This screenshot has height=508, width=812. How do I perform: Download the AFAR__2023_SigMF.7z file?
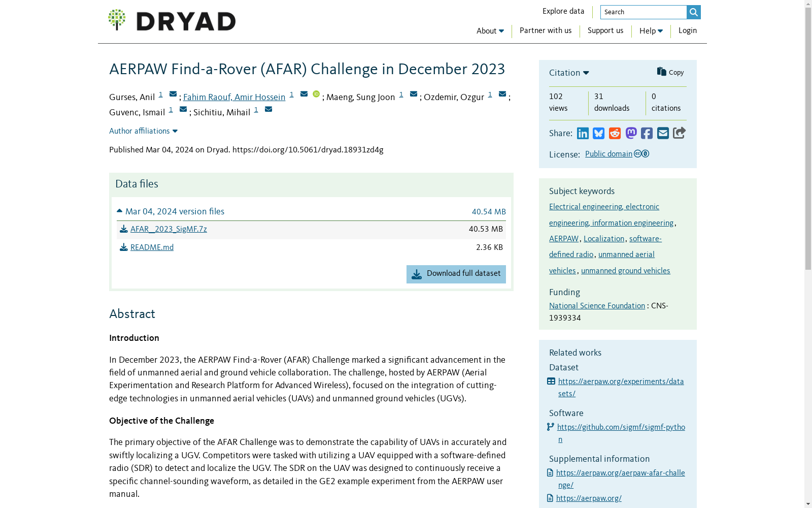[168, 229]
